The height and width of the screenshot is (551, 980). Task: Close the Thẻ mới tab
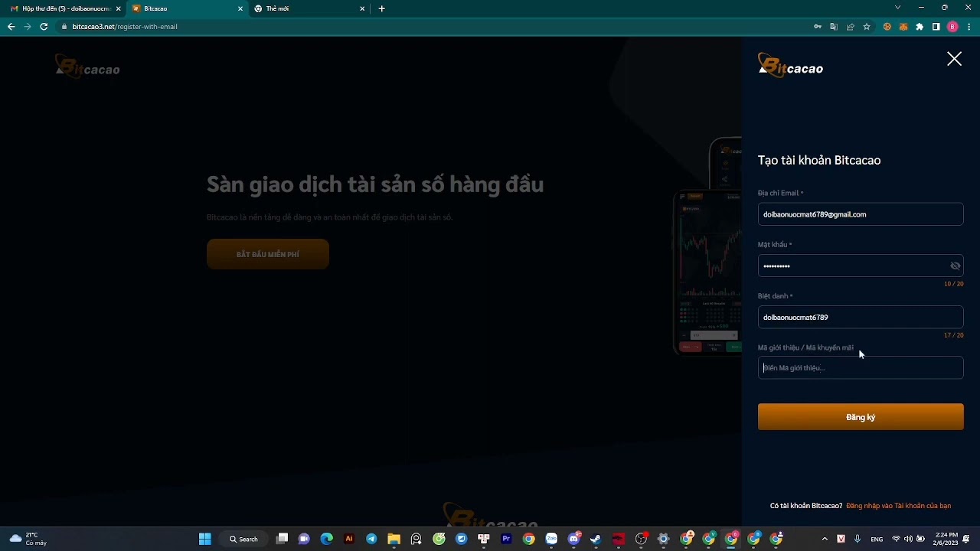[362, 8]
